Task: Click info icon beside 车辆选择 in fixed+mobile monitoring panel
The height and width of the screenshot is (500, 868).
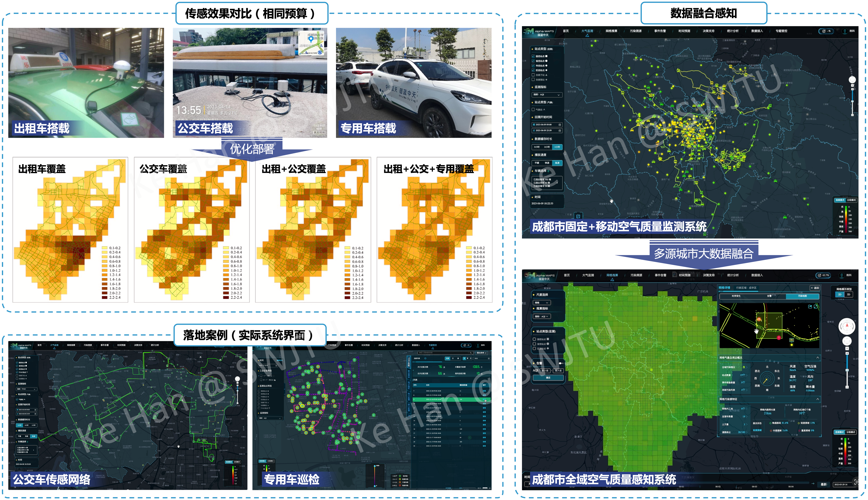Action: tap(549, 171)
